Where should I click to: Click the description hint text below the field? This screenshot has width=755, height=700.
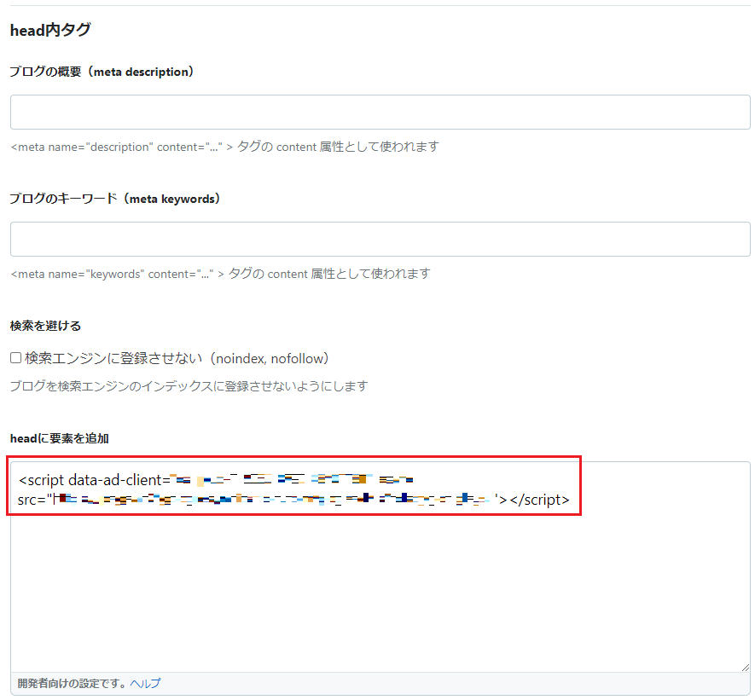pyautogui.click(x=224, y=147)
